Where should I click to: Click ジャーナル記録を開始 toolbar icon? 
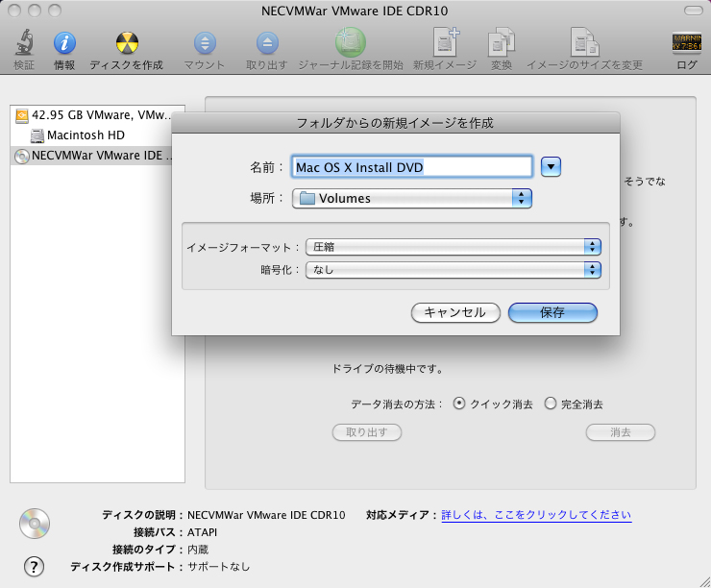(x=351, y=42)
